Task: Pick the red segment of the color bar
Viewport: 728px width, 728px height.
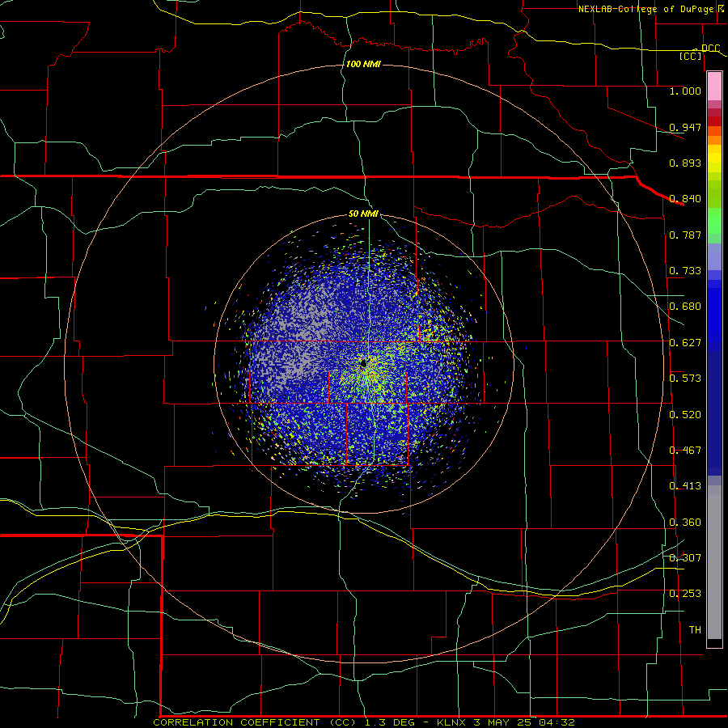Action: pyautogui.click(x=714, y=121)
